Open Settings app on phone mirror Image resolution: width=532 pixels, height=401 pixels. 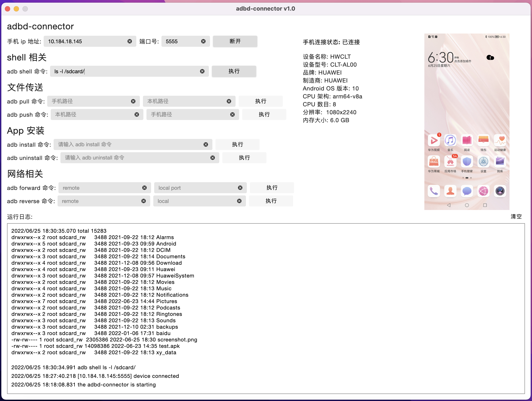[483, 162]
